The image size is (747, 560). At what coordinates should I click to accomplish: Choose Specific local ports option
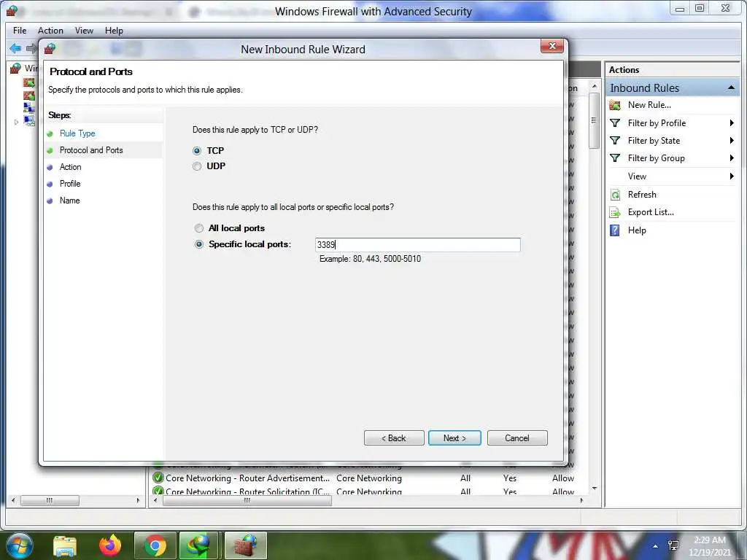point(199,244)
